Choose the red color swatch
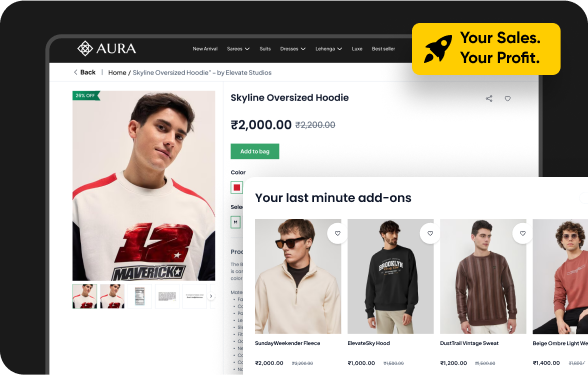 pos(237,188)
